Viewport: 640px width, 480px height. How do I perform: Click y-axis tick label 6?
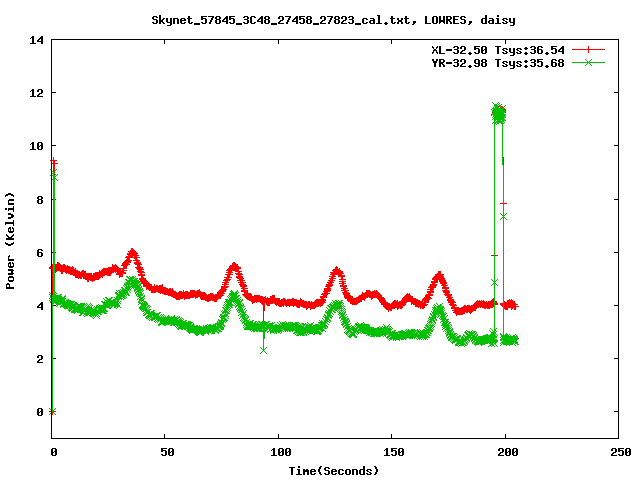tap(40, 253)
